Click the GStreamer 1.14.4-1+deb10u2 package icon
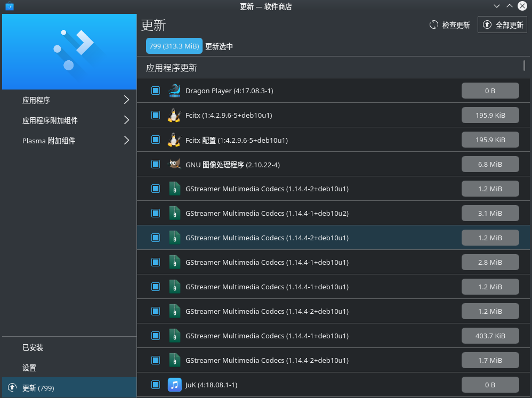The width and height of the screenshot is (532, 398). point(174,213)
